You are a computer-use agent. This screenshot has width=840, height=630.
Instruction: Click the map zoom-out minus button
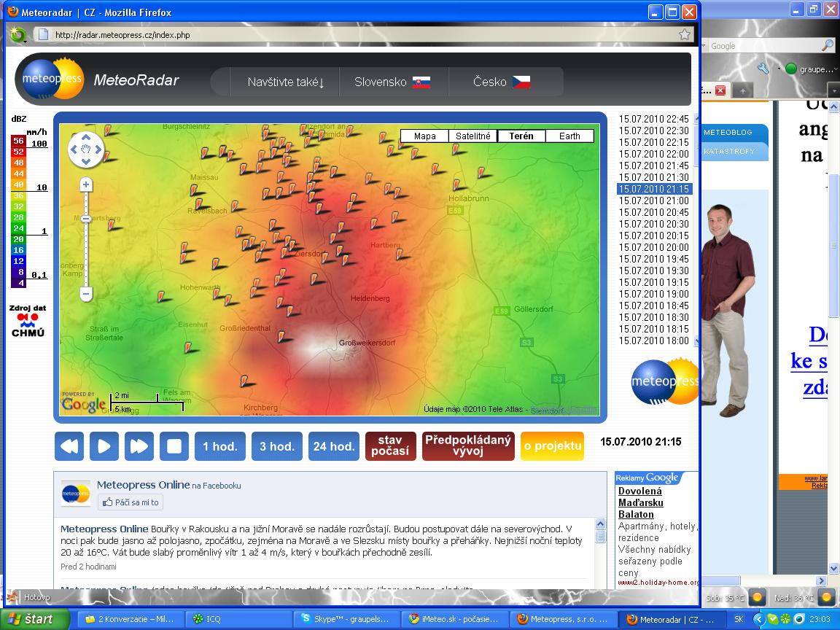(86, 295)
